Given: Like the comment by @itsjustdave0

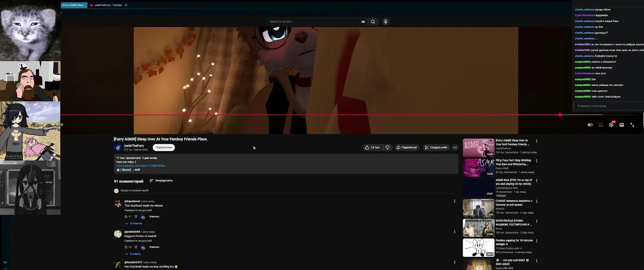Looking at the screenshot, I should coord(126,216).
